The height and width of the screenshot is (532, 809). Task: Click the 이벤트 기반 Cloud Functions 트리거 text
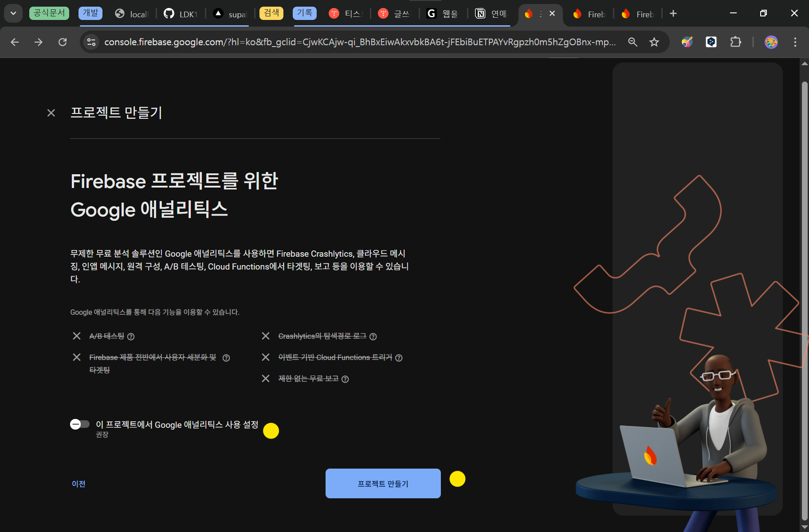pyautogui.click(x=335, y=357)
